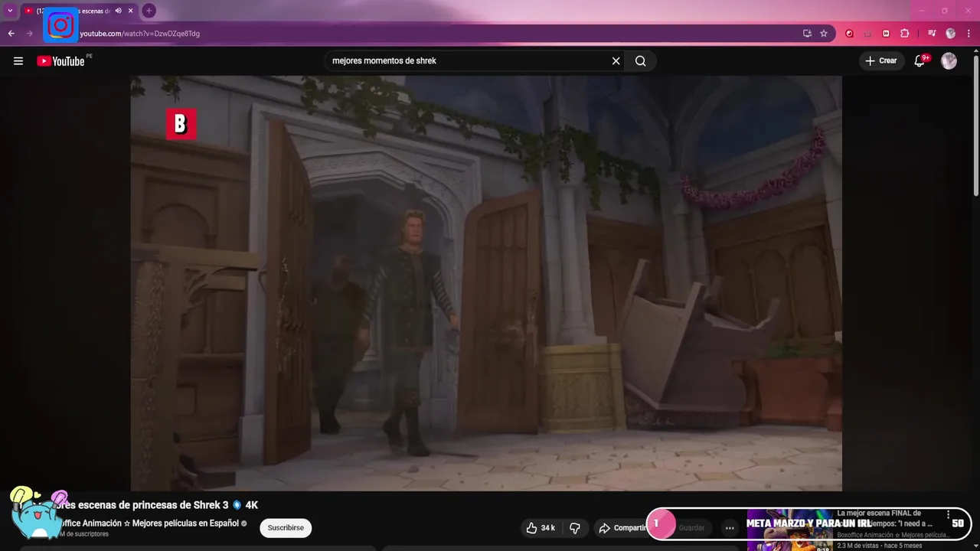Click the install/cast icon in address bar

tap(807, 34)
